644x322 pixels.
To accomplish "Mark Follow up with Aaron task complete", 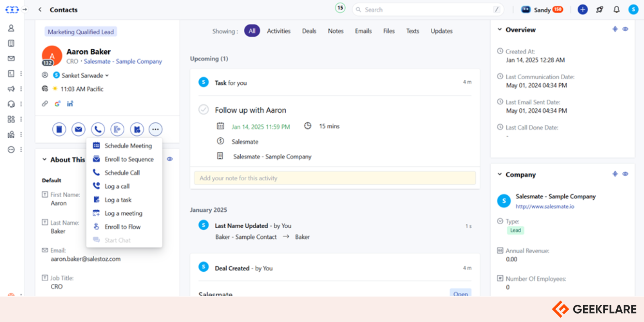I will (x=204, y=109).
